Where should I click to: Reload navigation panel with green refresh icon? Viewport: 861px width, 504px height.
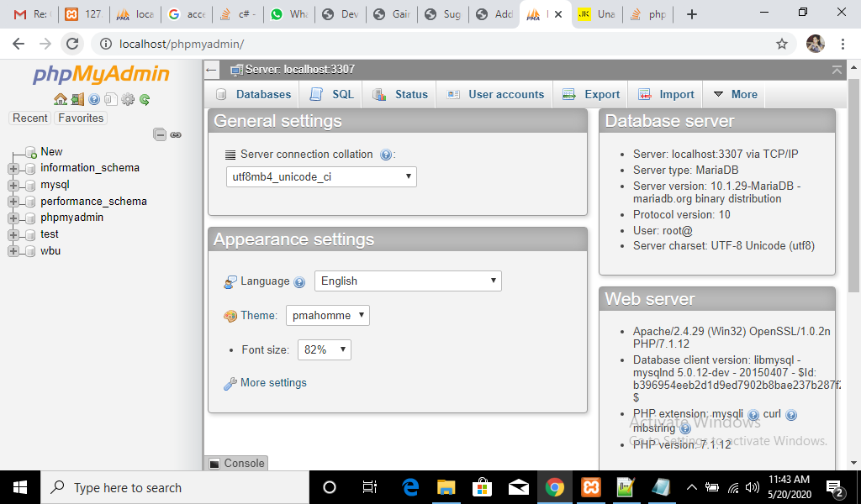[x=145, y=99]
